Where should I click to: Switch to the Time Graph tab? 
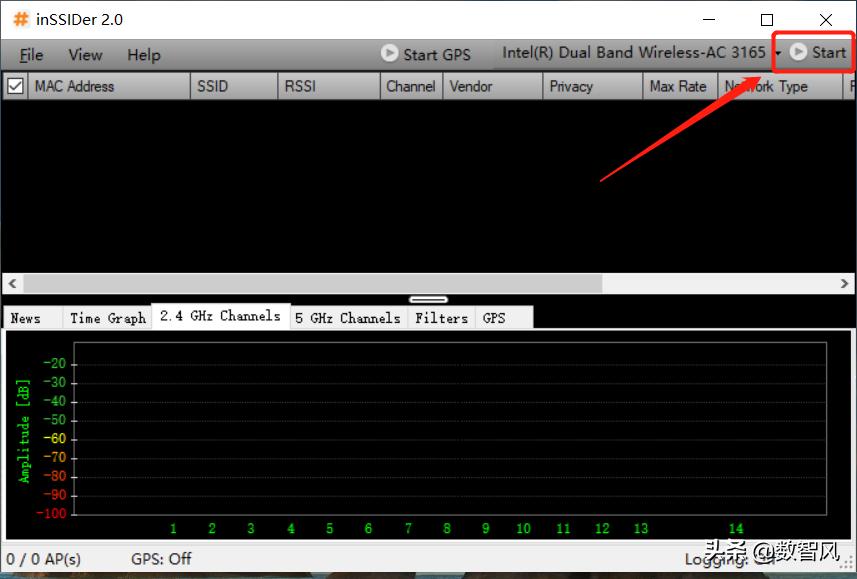pos(106,318)
